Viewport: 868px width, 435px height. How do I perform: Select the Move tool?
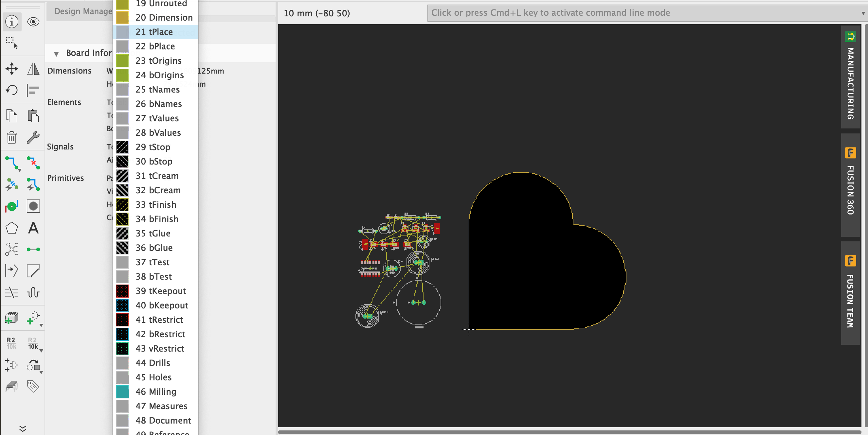click(x=12, y=69)
